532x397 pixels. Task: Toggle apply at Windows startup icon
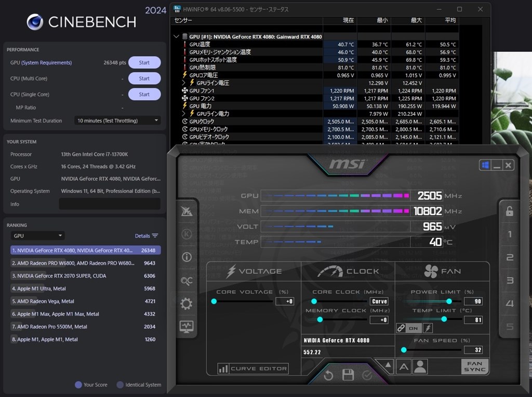pos(486,165)
